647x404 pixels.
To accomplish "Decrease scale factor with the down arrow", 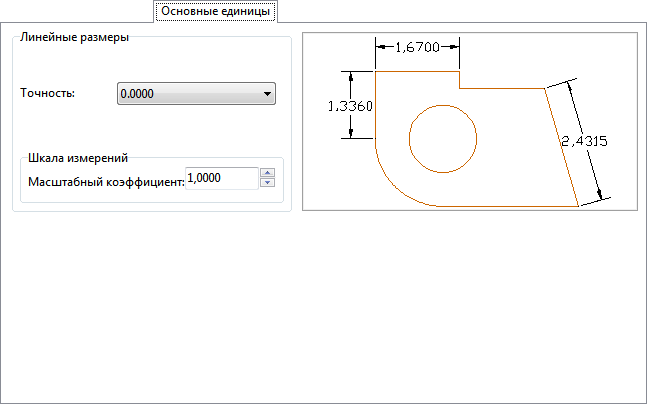I will point(267,183).
